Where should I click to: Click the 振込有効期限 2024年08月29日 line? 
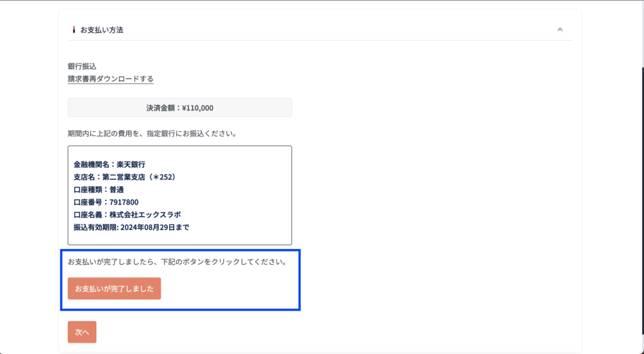coord(131,227)
